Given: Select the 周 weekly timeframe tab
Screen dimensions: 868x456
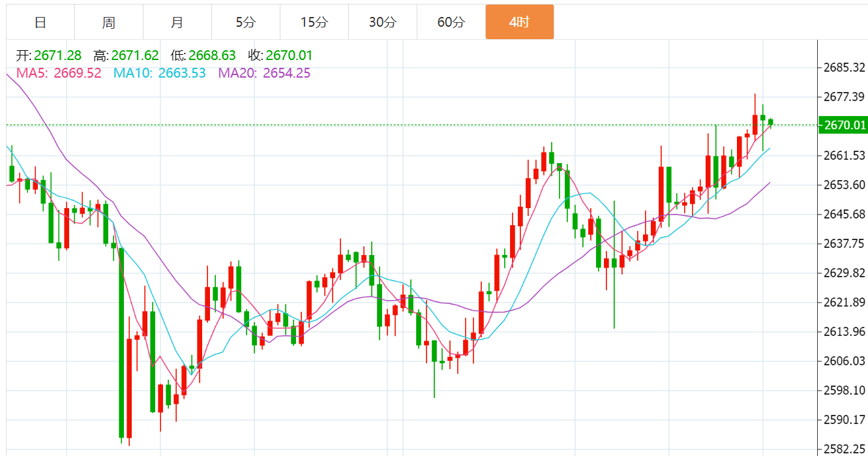Looking at the screenshot, I should click(x=109, y=22).
